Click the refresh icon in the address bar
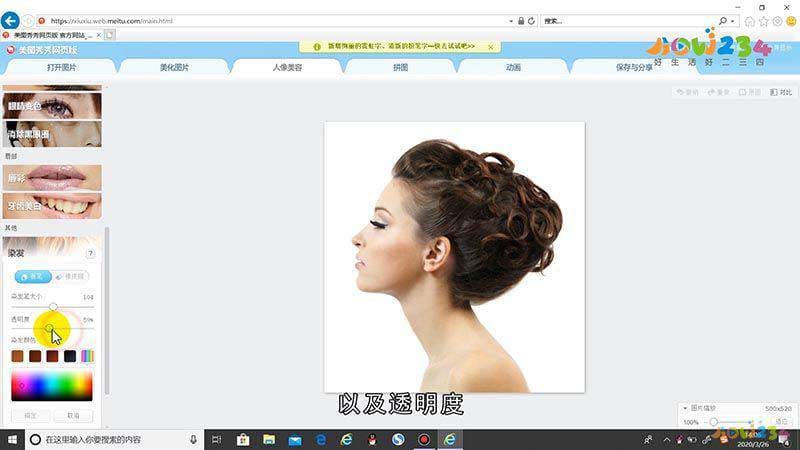This screenshot has width=800, height=450. tap(531, 21)
